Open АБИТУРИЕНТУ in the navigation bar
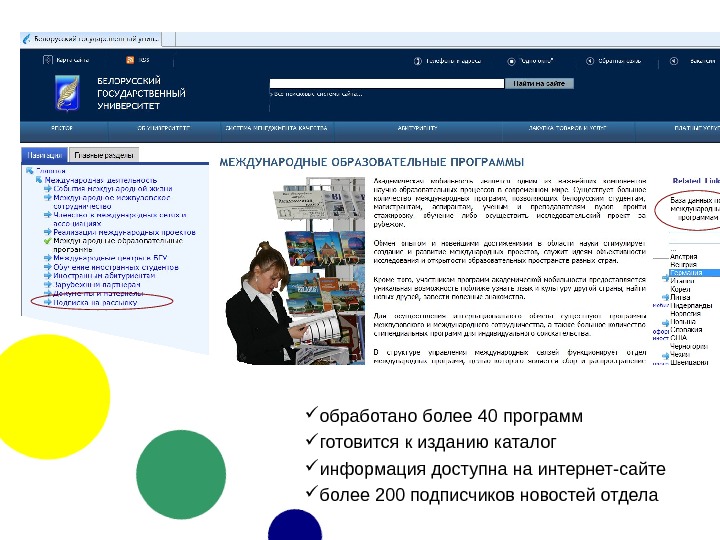Screen dimensions: 720x540 [417, 128]
